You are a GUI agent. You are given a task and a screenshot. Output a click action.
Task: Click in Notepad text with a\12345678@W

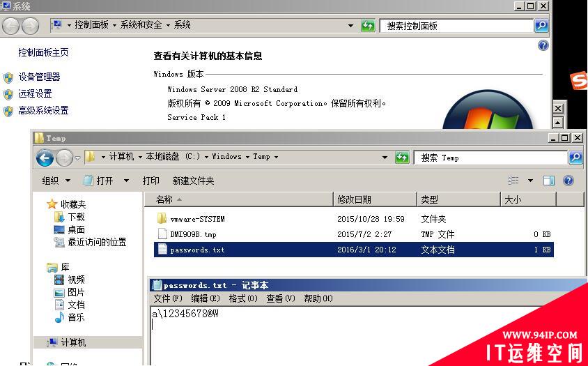coord(185,314)
